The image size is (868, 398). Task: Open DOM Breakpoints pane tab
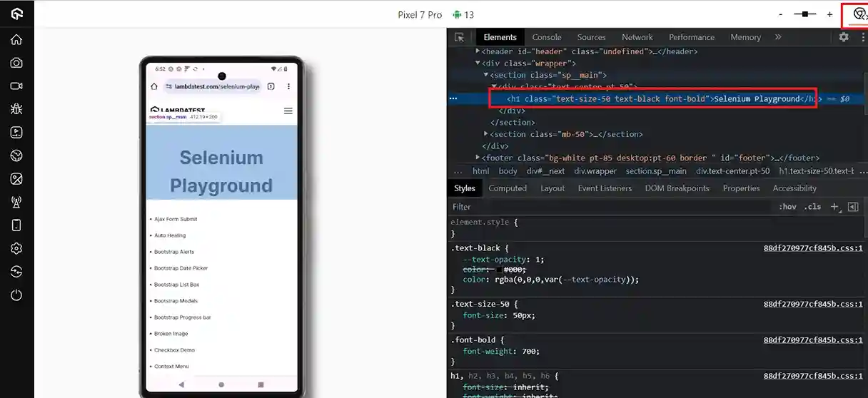click(x=677, y=188)
